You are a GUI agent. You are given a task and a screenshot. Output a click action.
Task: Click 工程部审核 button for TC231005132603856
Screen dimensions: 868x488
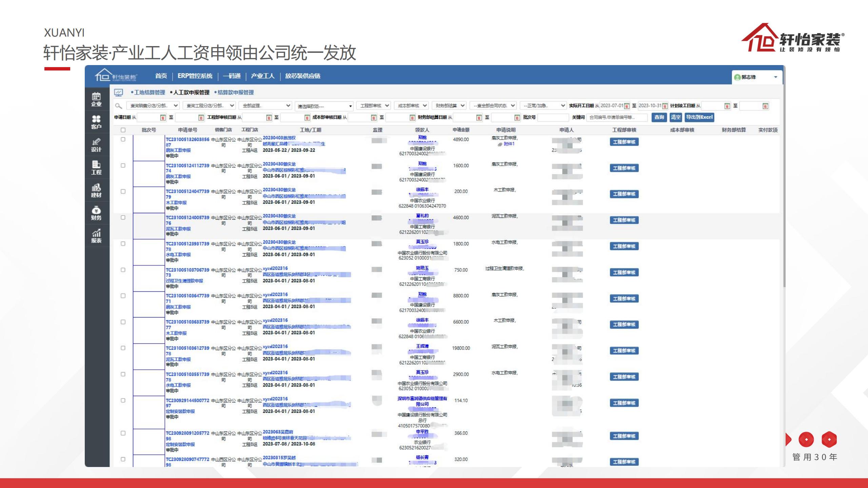pos(624,142)
